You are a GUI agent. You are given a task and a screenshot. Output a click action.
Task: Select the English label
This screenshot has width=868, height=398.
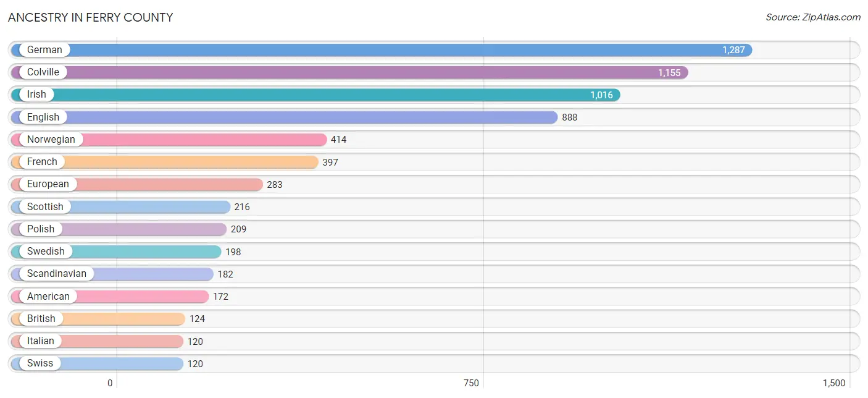click(x=43, y=117)
